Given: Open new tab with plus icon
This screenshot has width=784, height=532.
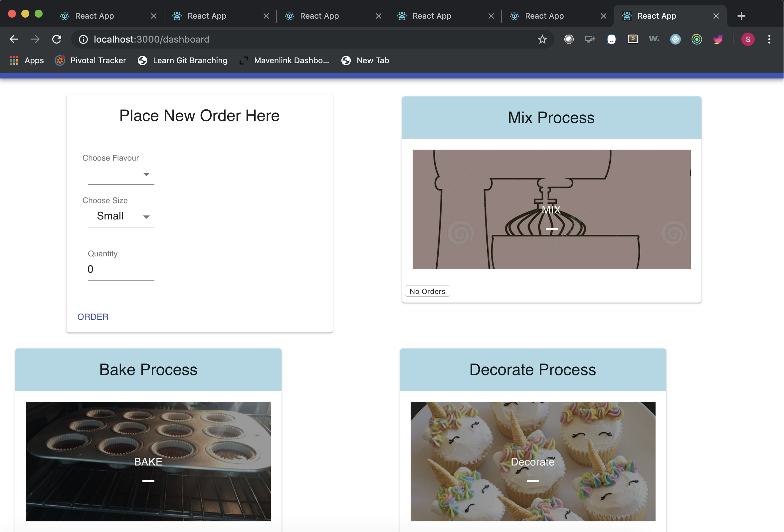Looking at the screenshot, I should (741, 16).
